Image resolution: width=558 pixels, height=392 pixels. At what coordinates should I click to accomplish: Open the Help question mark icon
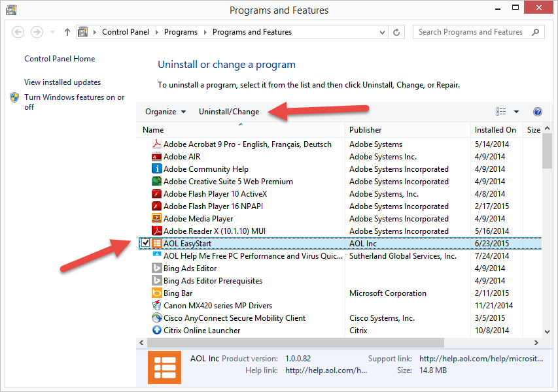(x=537, y=112)
